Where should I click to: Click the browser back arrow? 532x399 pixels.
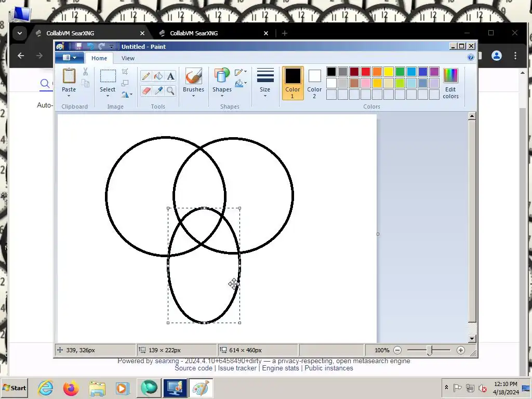21,56
